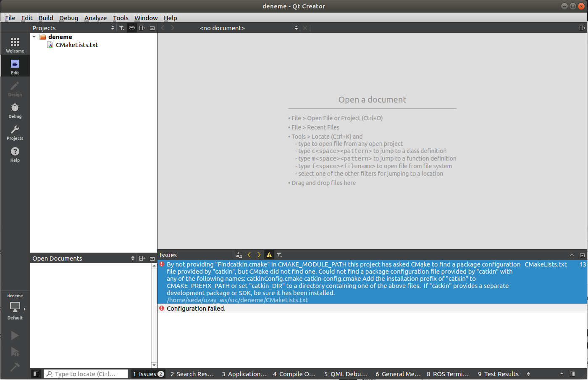The height and width of the screenshot is (380, 588).
Task: Click the Open Documents vertical scrollbar
Action: tap(154, 315)
